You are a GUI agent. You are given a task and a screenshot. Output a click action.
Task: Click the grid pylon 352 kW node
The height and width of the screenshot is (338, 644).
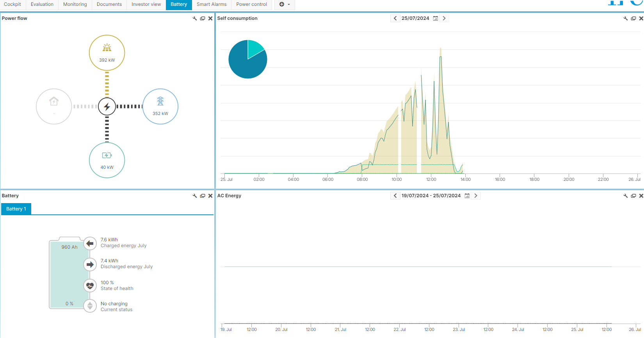click(160, 106)
